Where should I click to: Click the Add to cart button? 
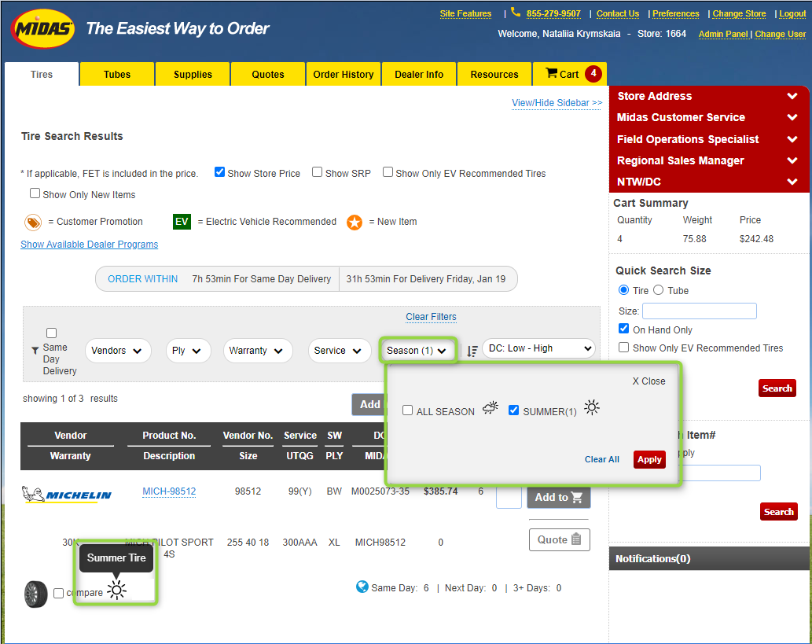559,498
